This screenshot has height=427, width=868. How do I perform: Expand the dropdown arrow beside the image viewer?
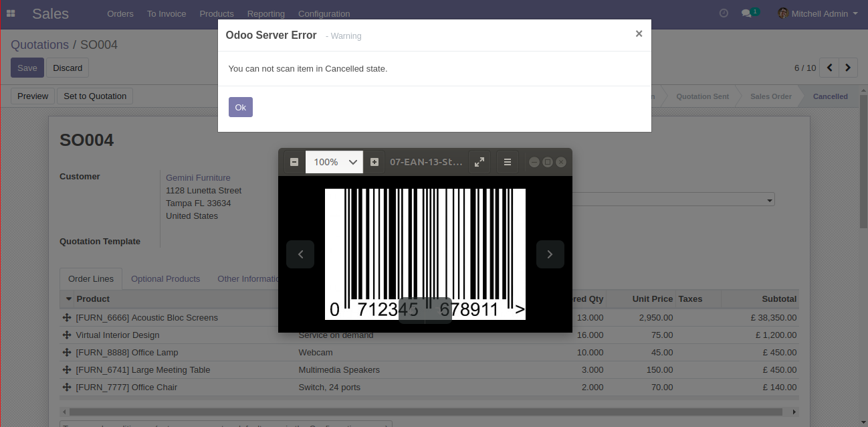[x=770, y=199]
